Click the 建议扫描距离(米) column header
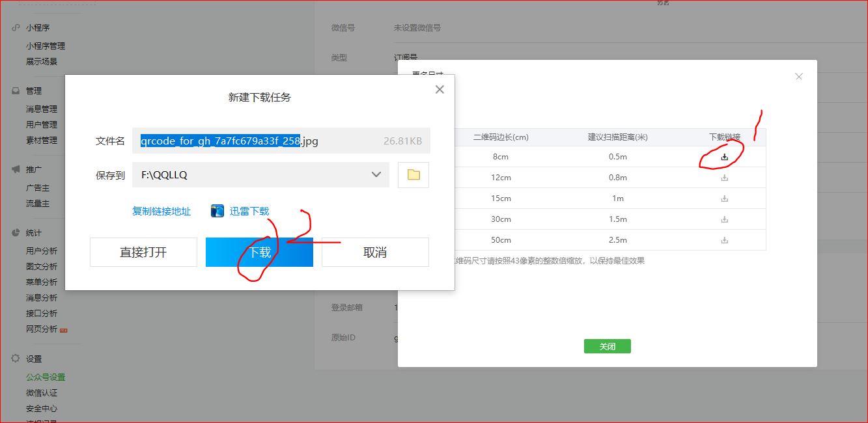The height and width of the screenshot is (423, 868). 617,137
